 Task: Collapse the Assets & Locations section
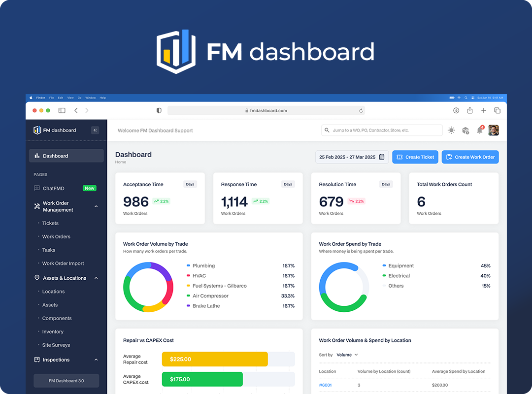96,278
